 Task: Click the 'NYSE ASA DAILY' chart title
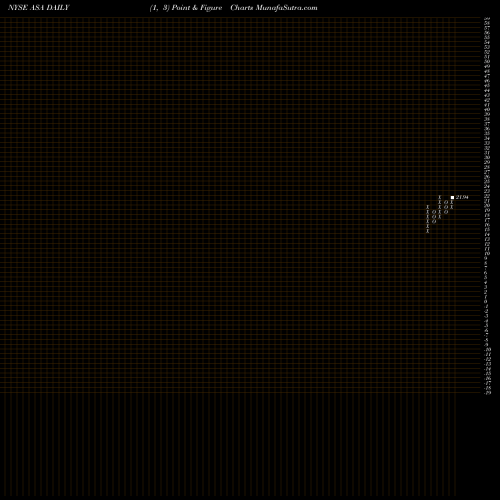point(39,8)
